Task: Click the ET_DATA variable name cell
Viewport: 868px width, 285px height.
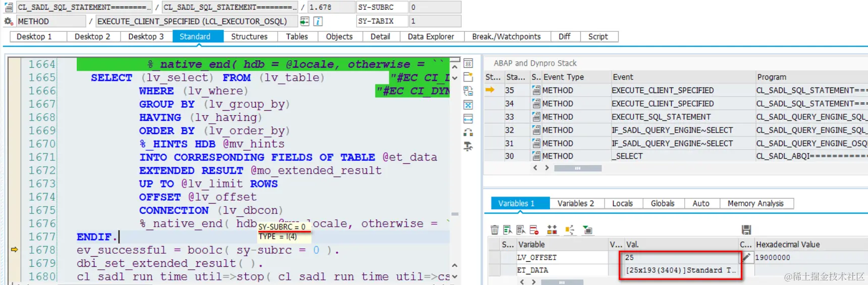Action: pyautogui.click(x=562, y=270)
